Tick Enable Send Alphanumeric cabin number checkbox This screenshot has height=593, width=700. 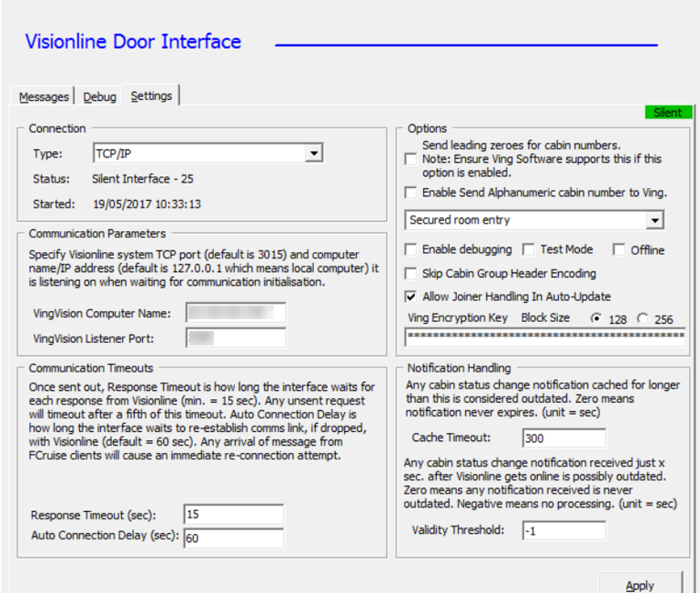(411, 192)
